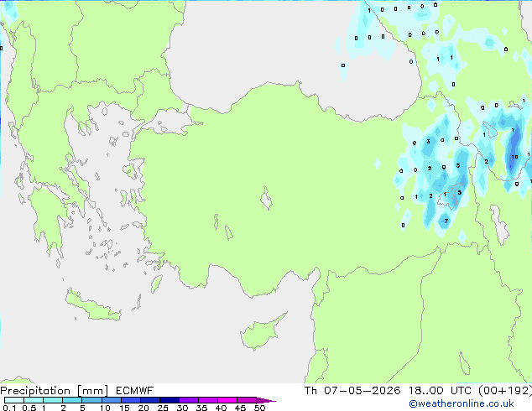Click the '0.1' legend scale label
The height and width of the screenshot is (411, 532).
(9, 408)
